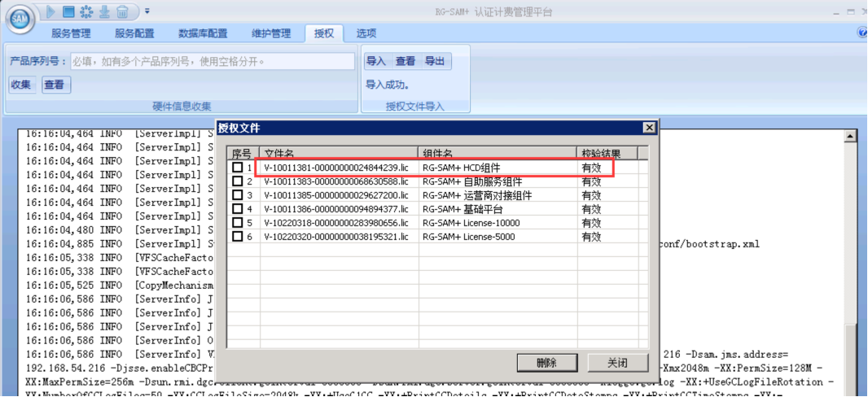868x397 pixels.
Task: Click the 收集 button
Action: (23, 85)
